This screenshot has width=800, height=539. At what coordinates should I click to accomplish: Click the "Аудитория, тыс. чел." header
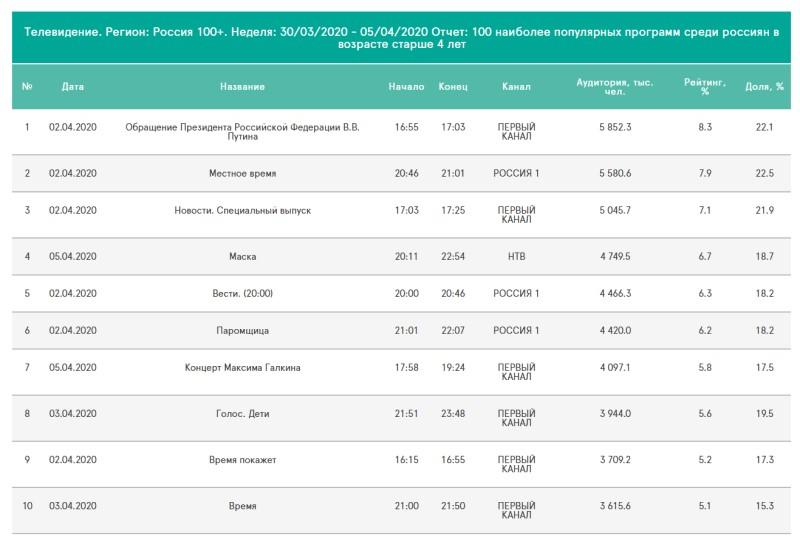coord(615,87)
